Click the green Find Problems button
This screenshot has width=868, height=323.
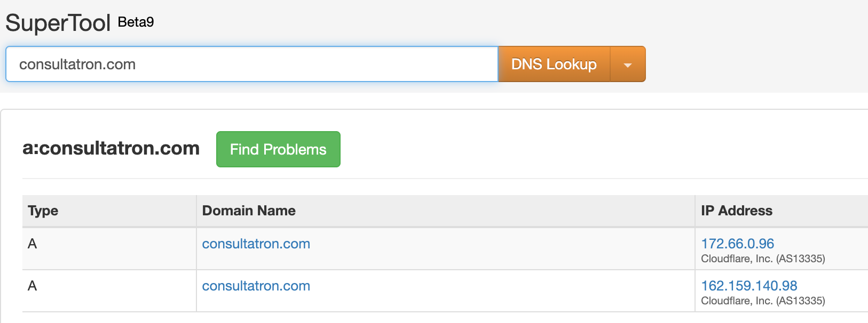pyautogui.click(x=278, y=149)
